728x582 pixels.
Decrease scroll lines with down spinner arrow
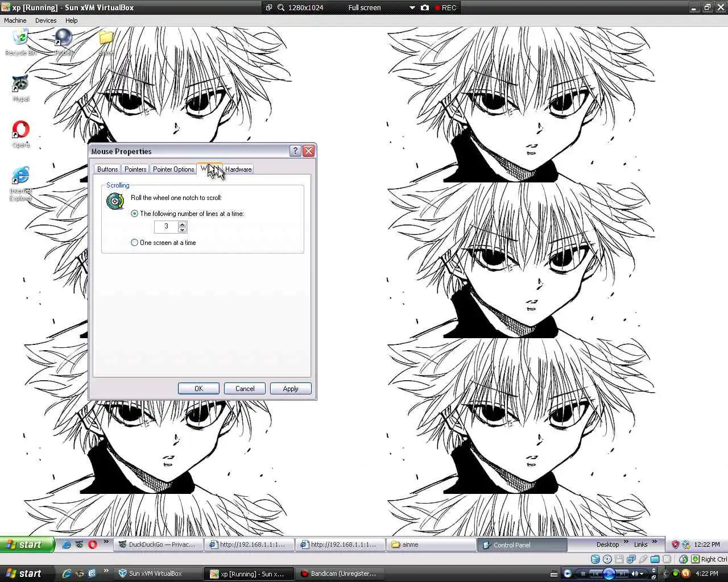pyautogui.click(x=182, y=230)
